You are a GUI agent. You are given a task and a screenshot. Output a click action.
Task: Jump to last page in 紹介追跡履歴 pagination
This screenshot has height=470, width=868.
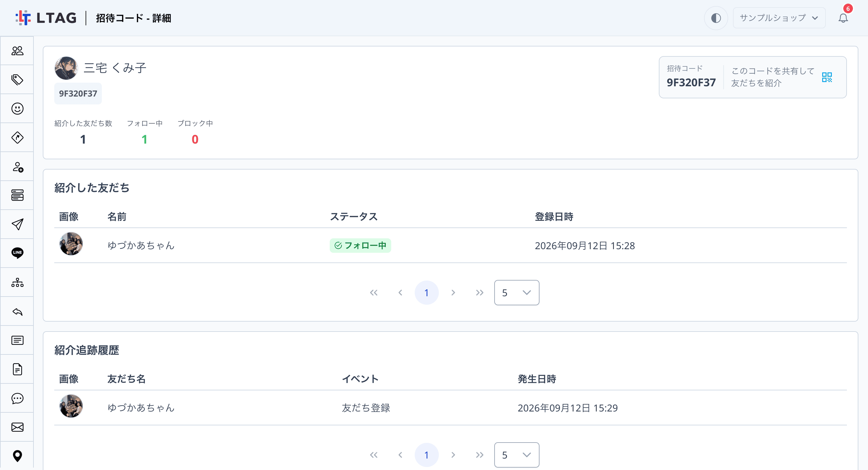click(x=479, y=455)
